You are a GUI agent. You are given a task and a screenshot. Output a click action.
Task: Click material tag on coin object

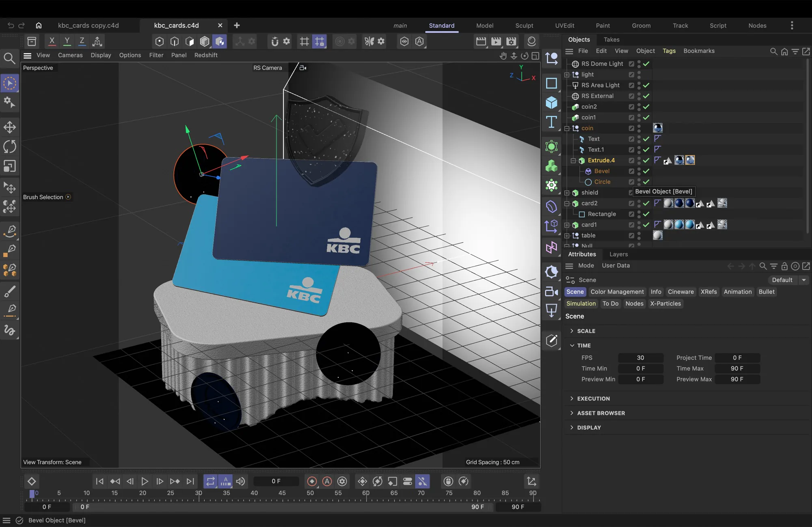(x=658, y=128)
